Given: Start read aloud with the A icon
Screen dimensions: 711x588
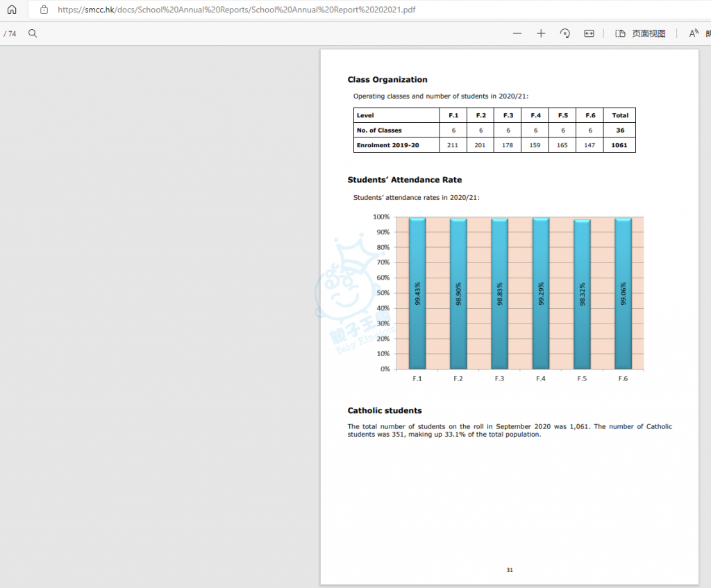Looking at the screenshot, I should pyautogui.click(x=694, y=33).
